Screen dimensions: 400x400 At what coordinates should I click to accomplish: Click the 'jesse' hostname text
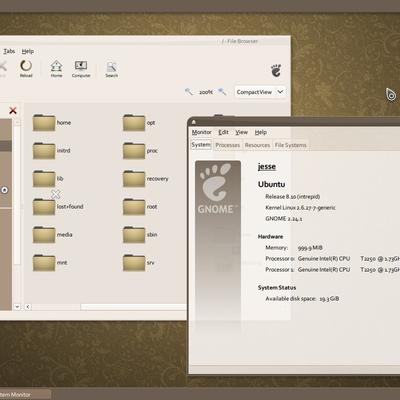click(x=267, y=166)
